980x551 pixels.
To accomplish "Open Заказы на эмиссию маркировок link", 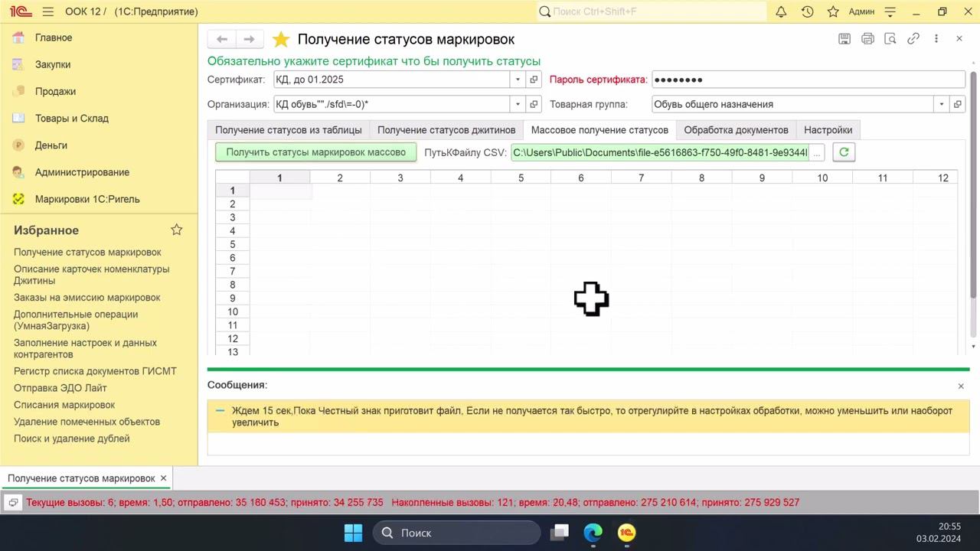I will coord(87,297).
